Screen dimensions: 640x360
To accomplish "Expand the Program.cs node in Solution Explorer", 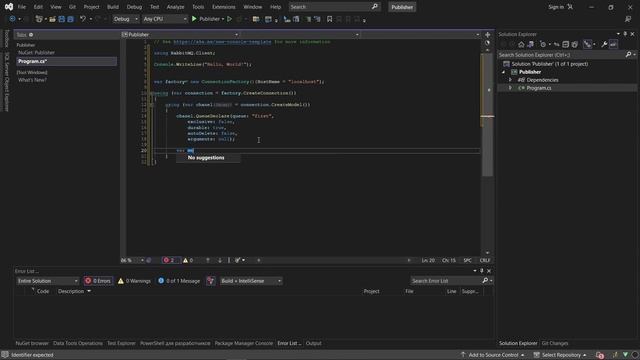I will click(510, 88).
